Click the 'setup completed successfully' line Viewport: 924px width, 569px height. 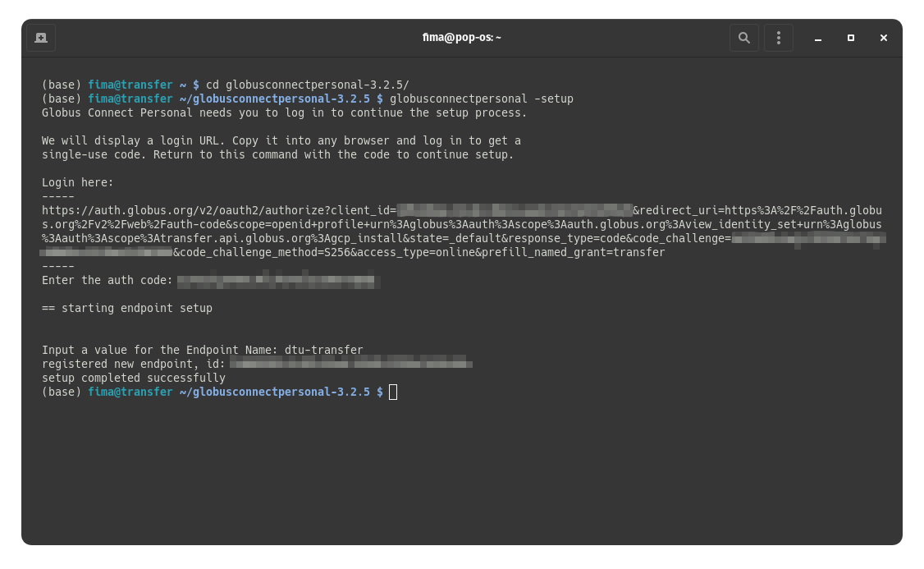click(133, 379)
